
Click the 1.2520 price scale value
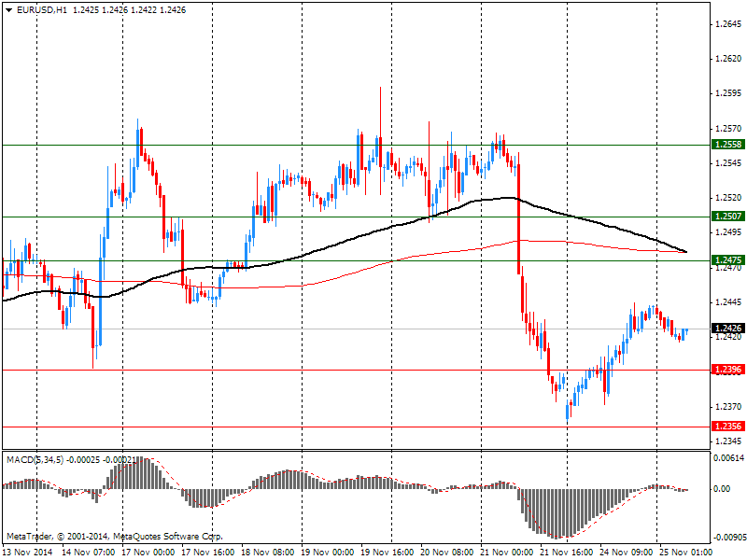pyautogui.click(x=729, y=198)
